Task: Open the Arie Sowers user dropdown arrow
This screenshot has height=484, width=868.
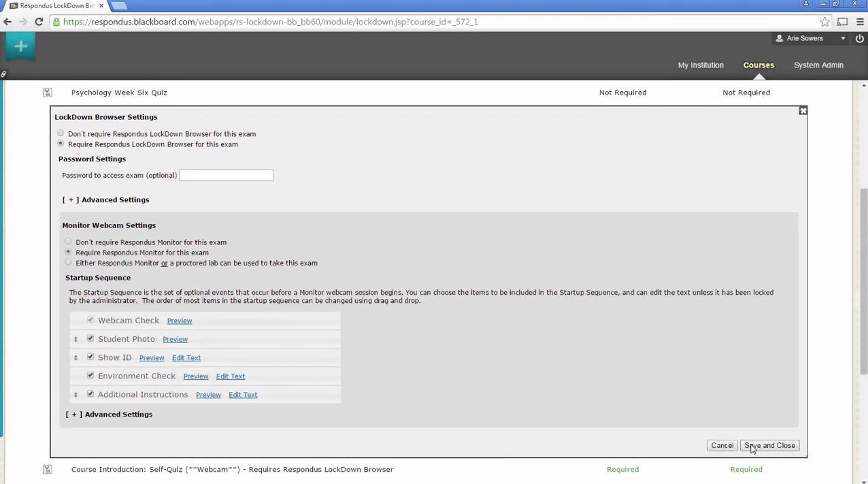Action: click(843, 38)
